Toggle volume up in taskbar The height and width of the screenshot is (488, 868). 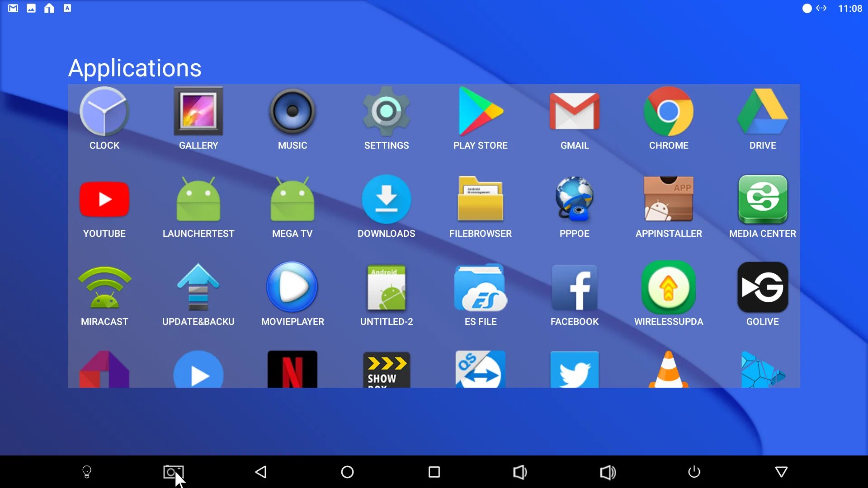607,471
